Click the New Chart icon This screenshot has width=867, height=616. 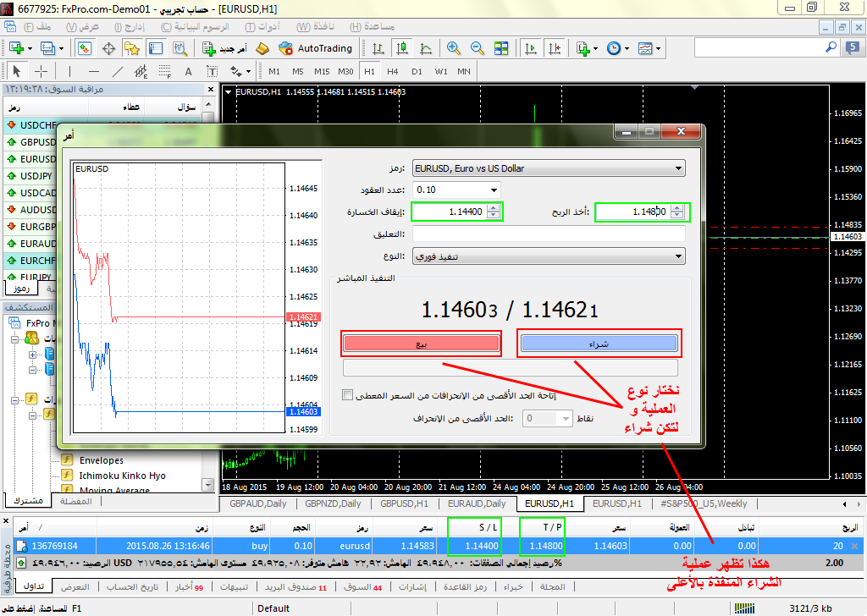click(x=15, y=48)
